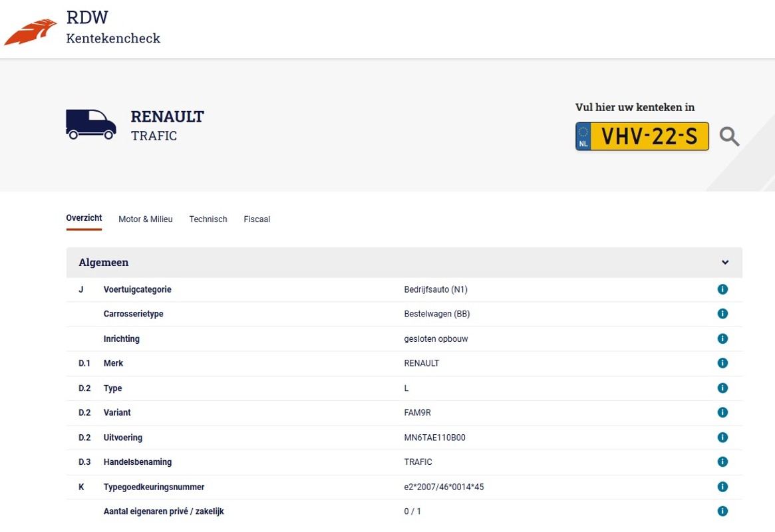The height and width of the screenshot is (532, 775).
Task: Click the Typegoedkeuringsnummer label
Action: click(x=154, y=487)
